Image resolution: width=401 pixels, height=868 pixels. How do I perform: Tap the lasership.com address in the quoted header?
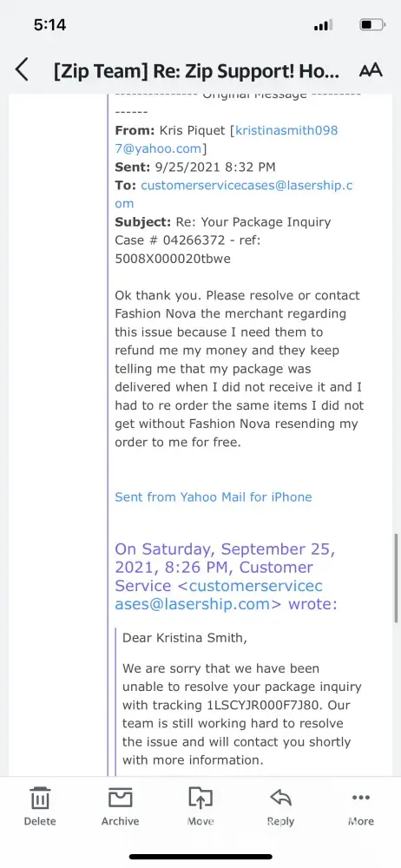pyautogui.click(x=219, y=595)
